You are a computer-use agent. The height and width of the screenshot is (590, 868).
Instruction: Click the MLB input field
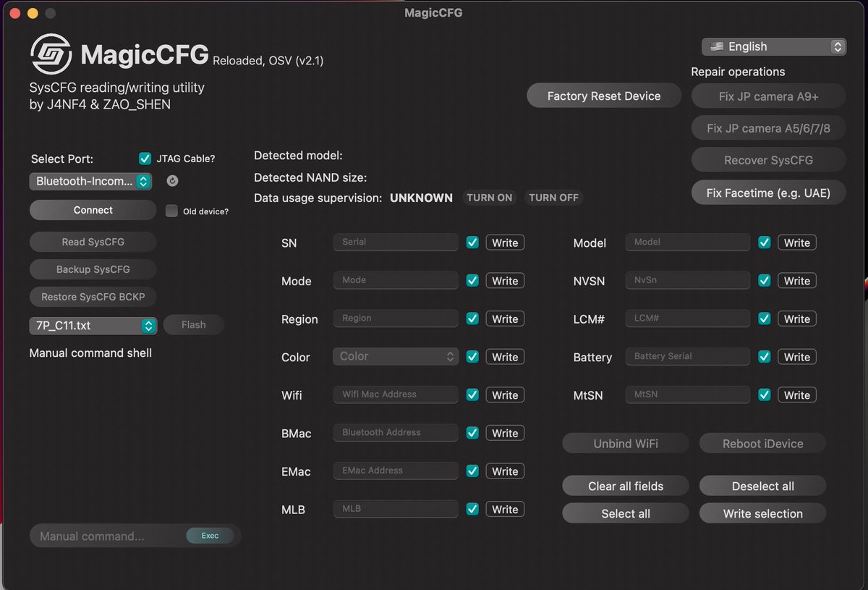(396, 508)
